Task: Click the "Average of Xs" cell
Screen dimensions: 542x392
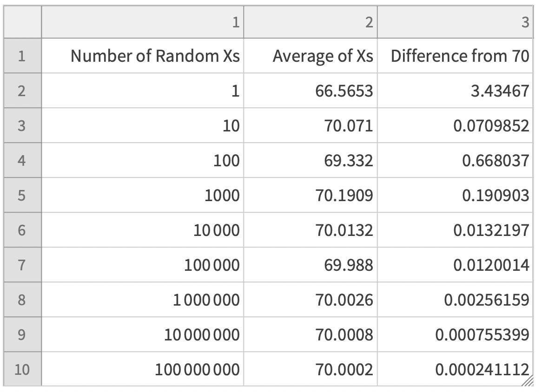Action: [x=323, y=56]
